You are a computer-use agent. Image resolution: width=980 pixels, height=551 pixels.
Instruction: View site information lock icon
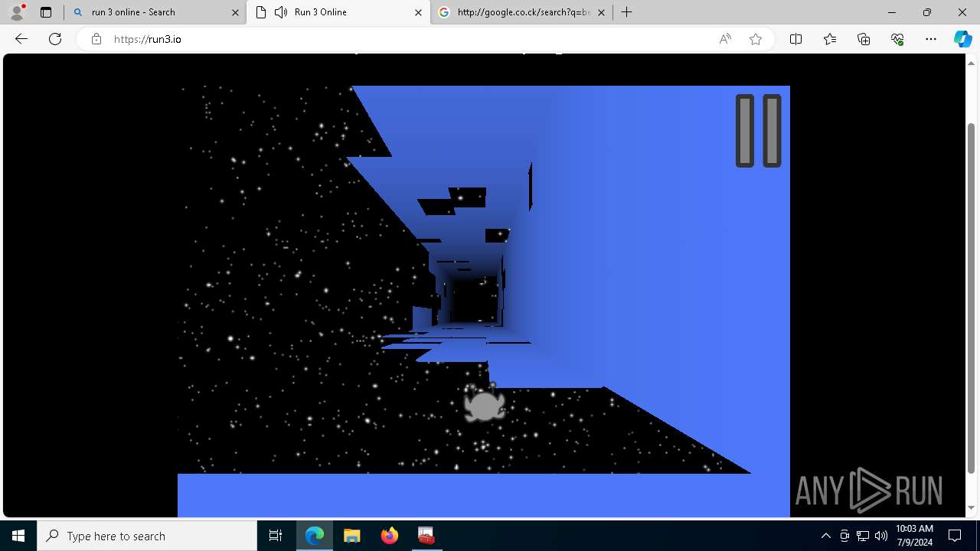(96, 39)
